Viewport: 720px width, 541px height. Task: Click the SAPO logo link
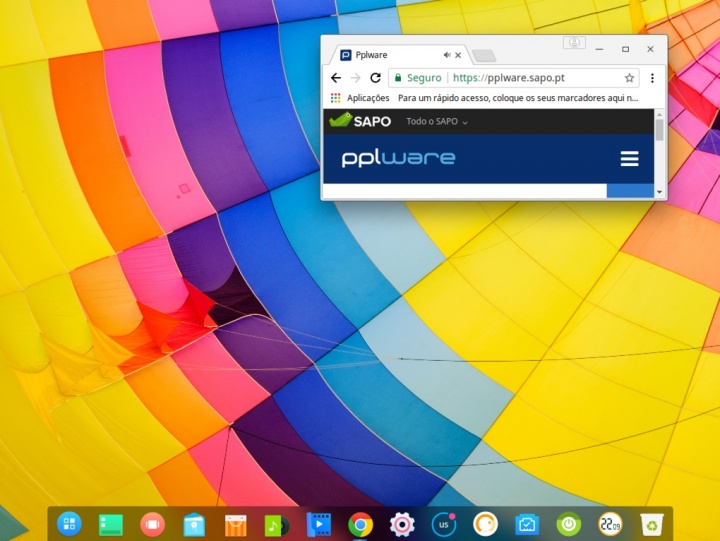[x=360, y=121]
